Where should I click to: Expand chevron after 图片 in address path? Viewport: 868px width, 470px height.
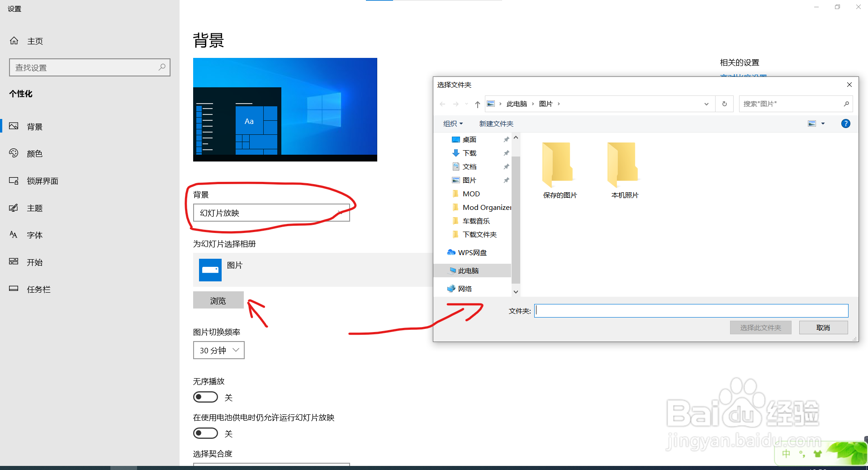(x=559, y=104)
